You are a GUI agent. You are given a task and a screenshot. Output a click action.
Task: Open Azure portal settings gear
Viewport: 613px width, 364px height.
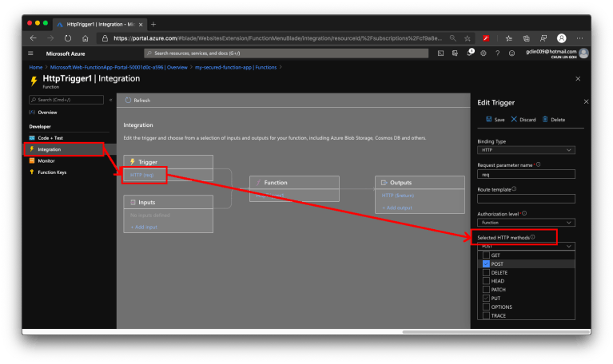tap(484, 53)
